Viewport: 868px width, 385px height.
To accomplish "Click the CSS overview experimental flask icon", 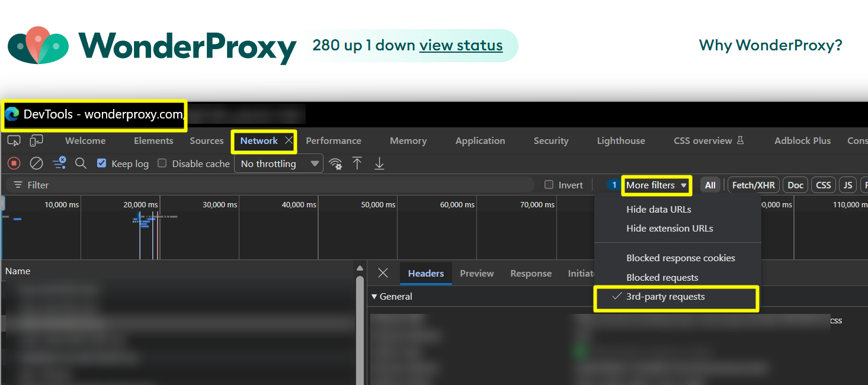I will click(740, 140).
